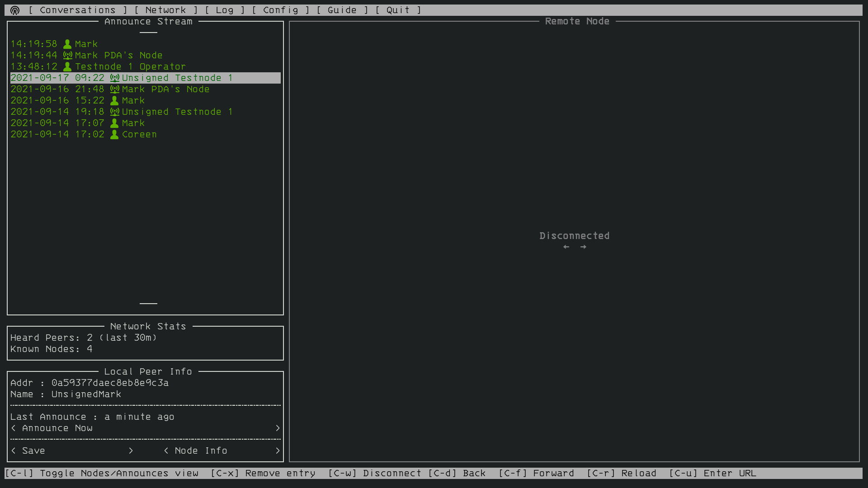Switch to the Guide section
868x488 pixels.
tap(342, 10)
